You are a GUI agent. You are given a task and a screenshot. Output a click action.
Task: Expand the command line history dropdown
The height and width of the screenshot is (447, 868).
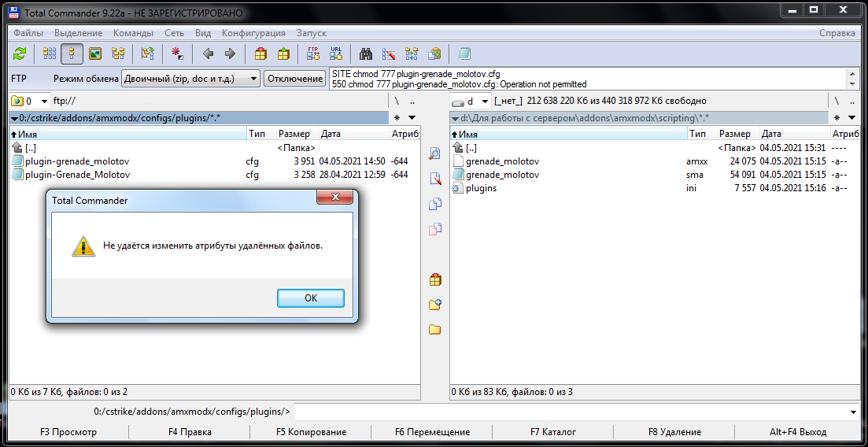click(x=852, y=412)
